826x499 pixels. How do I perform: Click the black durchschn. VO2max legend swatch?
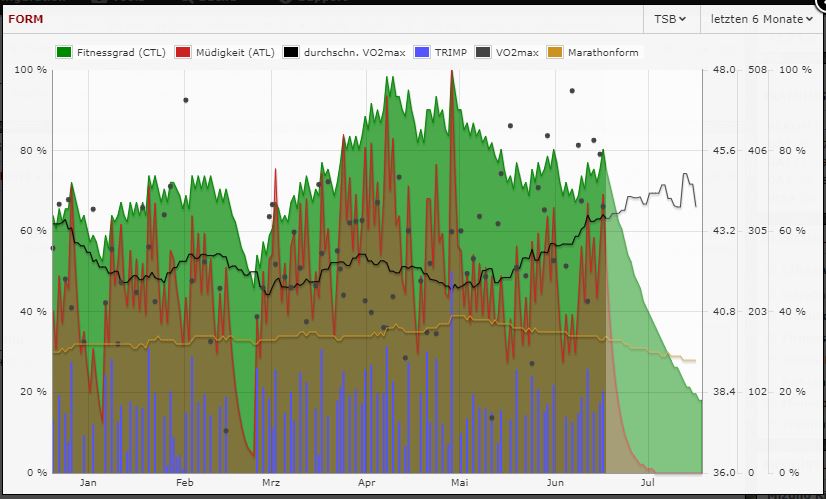[x=291, y=52]
